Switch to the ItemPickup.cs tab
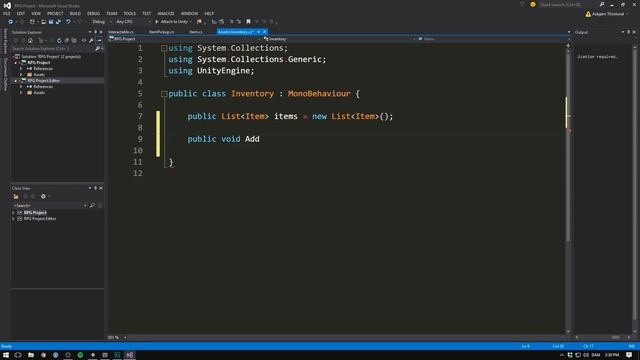 pos(161,32)
